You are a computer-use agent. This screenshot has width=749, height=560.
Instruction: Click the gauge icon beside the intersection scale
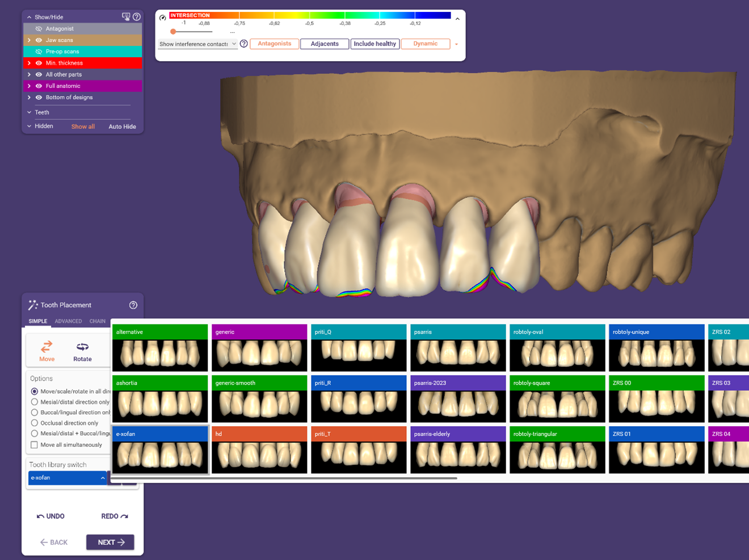pyautogui.click(x=163, y=18)
